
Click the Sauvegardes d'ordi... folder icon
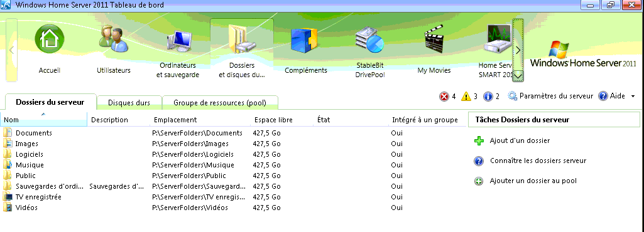8,186
